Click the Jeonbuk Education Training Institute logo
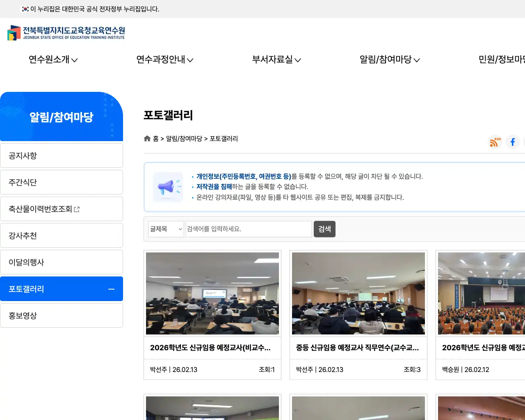Viewport: 525px width, 420px height. [x=66, y=32]
